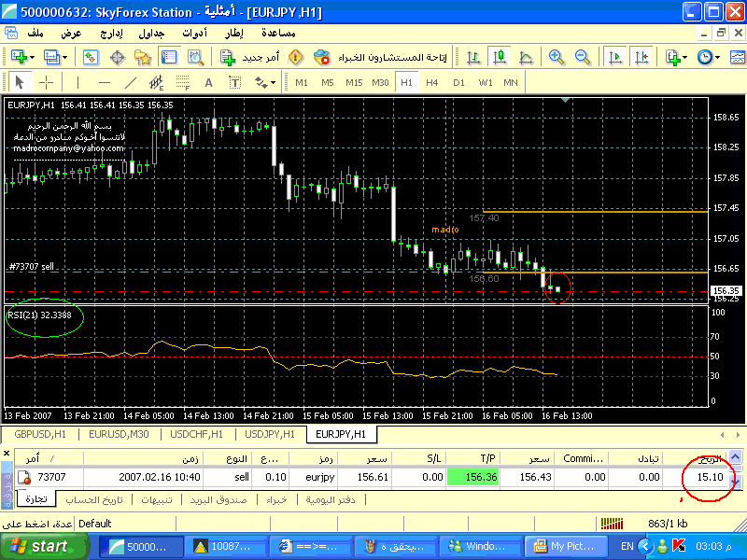Toggle the H4 timeframe button
Image resolution: width=747 pixels, height=560 pixels.
(x=432, y=82)
